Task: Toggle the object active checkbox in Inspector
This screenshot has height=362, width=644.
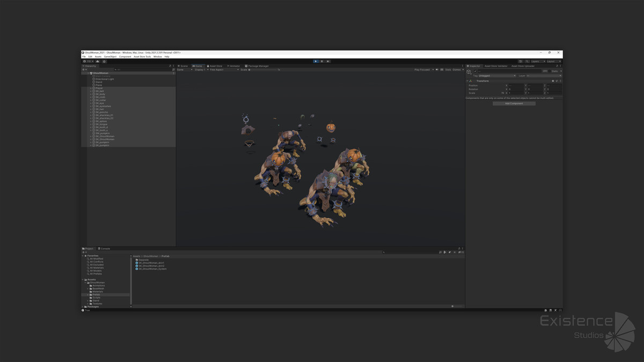Action: point(475,71)
